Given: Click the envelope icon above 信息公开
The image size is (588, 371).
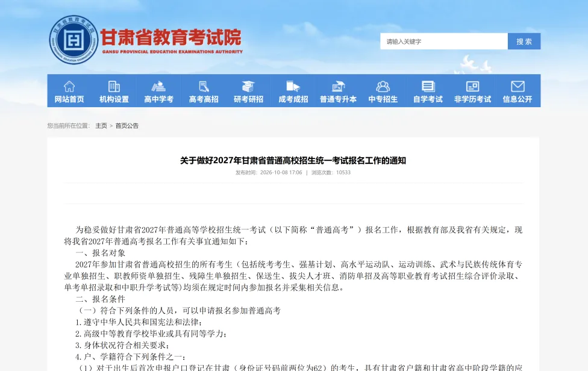Looking at the screenshot, I should [518, 86].
